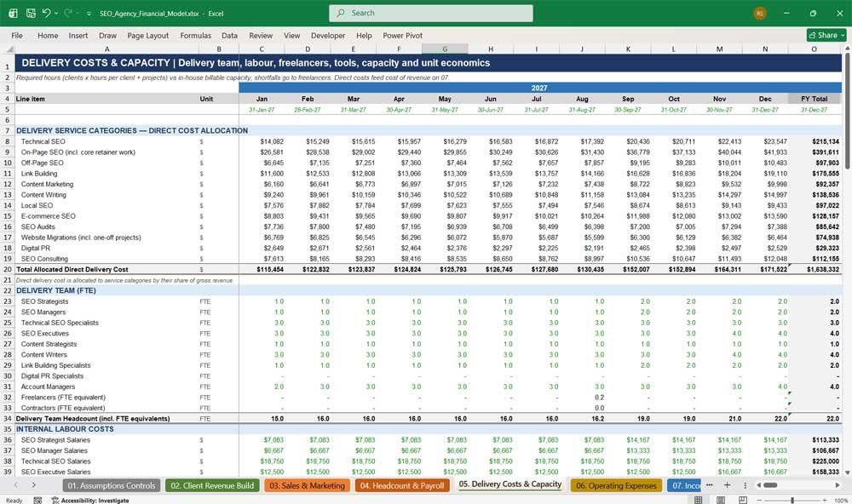This screenshot has width=852, height=504.
Task: Click the Excel app icon in title bar
Action: pyautogui.click(x=13, y=13)
